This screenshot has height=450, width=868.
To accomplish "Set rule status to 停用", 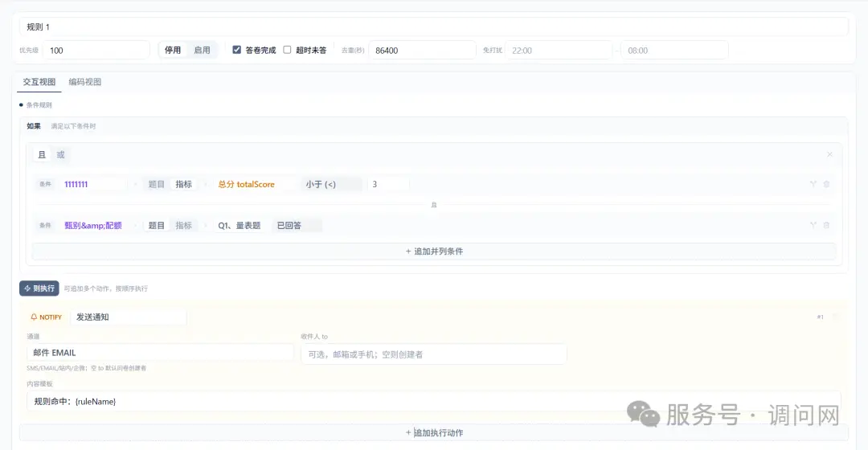I will click(x=173, y=50).
